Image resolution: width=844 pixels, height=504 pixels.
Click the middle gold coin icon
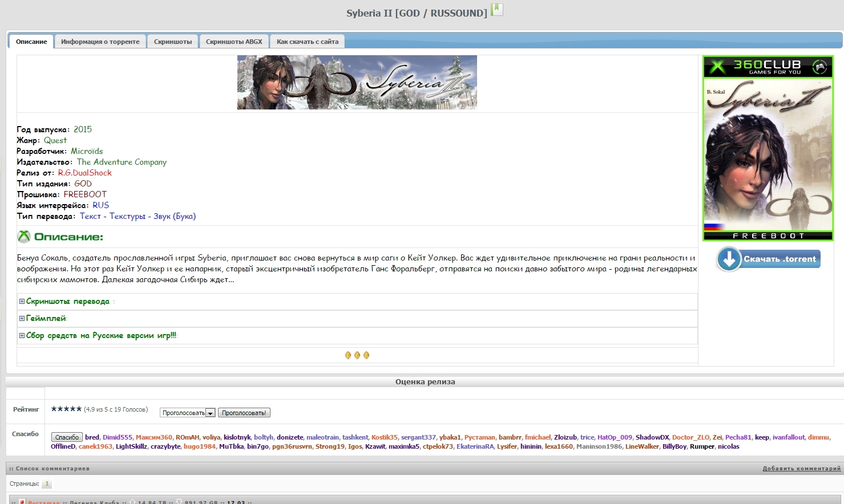[x=357, y=355]
